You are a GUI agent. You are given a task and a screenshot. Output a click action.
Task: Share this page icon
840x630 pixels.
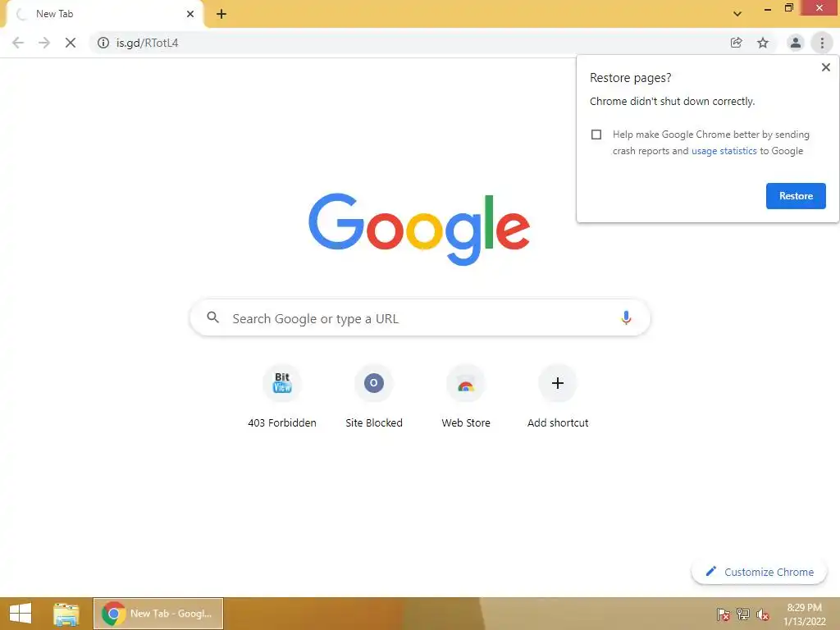point(737,43)
